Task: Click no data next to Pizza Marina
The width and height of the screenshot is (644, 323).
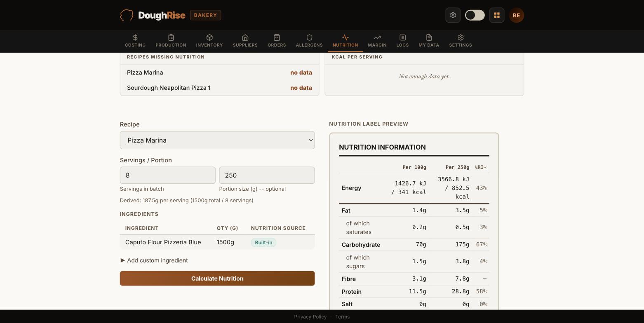Action: [301, 73]
